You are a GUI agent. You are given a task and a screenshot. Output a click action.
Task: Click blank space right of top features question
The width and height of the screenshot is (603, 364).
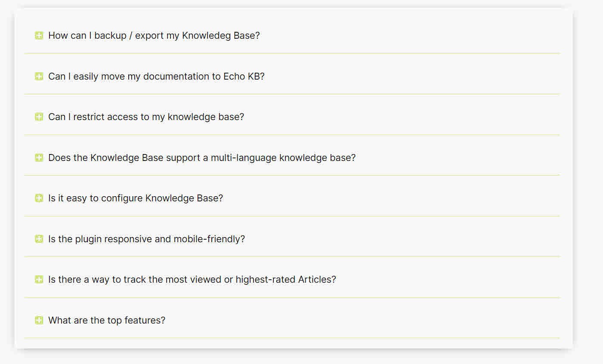[x=362, y=320]
